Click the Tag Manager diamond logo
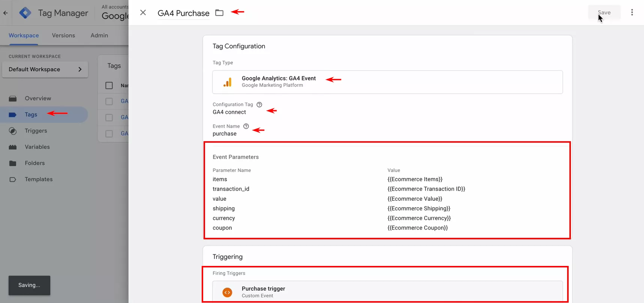 25,13
